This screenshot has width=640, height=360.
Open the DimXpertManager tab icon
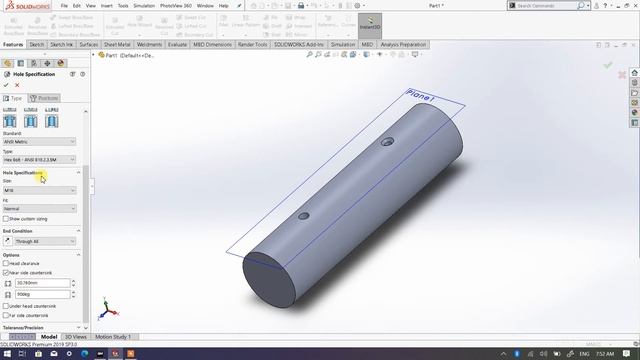(47, 63)
